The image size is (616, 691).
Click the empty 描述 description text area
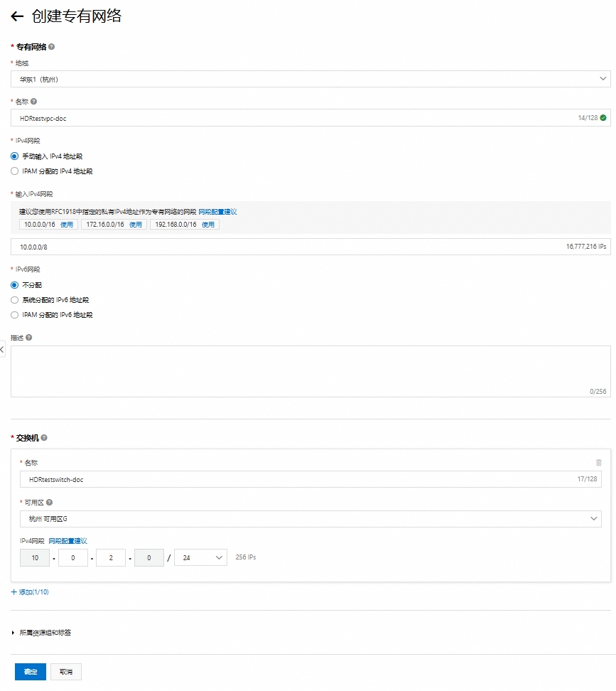[310, 371]
